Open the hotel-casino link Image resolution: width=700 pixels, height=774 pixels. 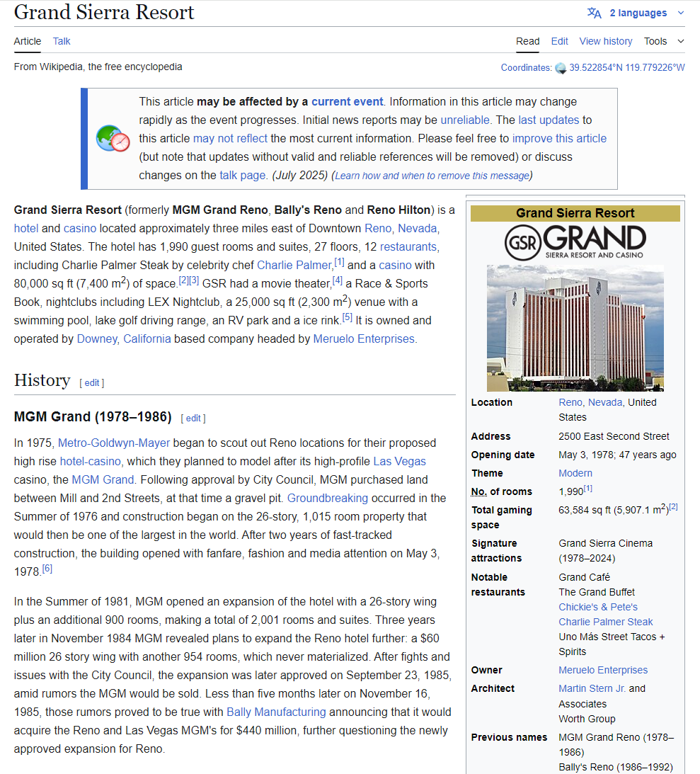pyautogui.click(x=91, y=462)
